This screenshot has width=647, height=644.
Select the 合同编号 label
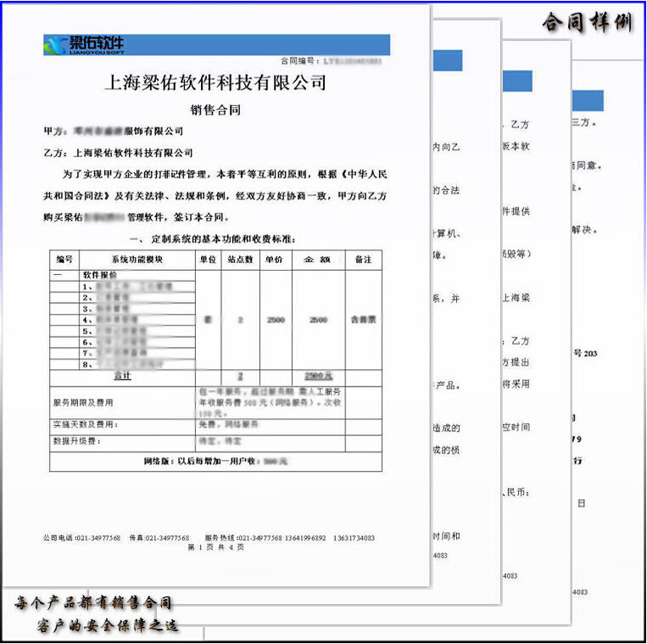point(300,61)
